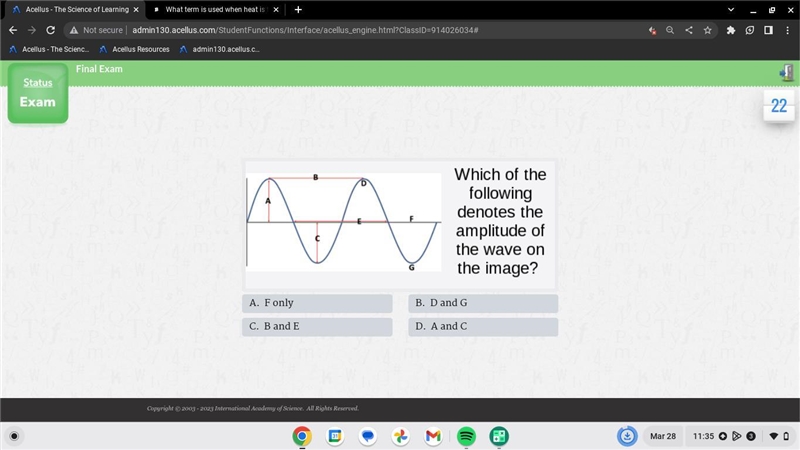Viewport: 800px width, 450px height.
Task: Open Google Calendar from the shelf
Action: coord(335,436)
